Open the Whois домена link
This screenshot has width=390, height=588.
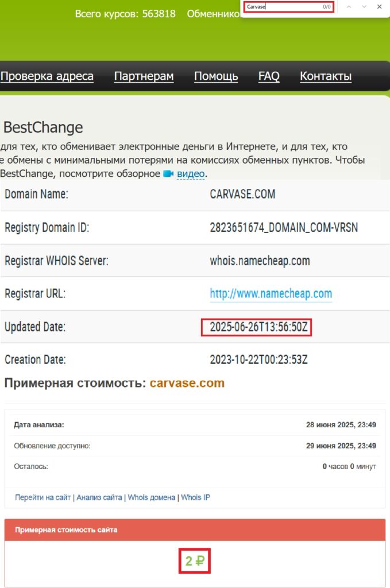151,497
